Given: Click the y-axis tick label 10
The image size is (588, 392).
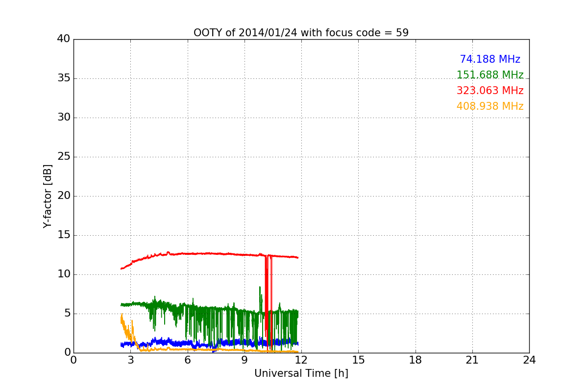Looking at the screenshot, I should pyautogui.click(x=64, y=274).
